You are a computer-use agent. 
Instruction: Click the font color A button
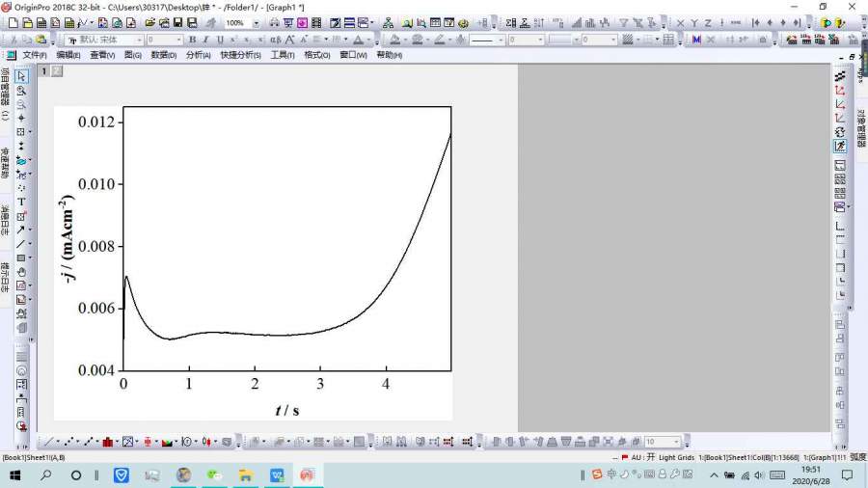click(x=359, y=40)
